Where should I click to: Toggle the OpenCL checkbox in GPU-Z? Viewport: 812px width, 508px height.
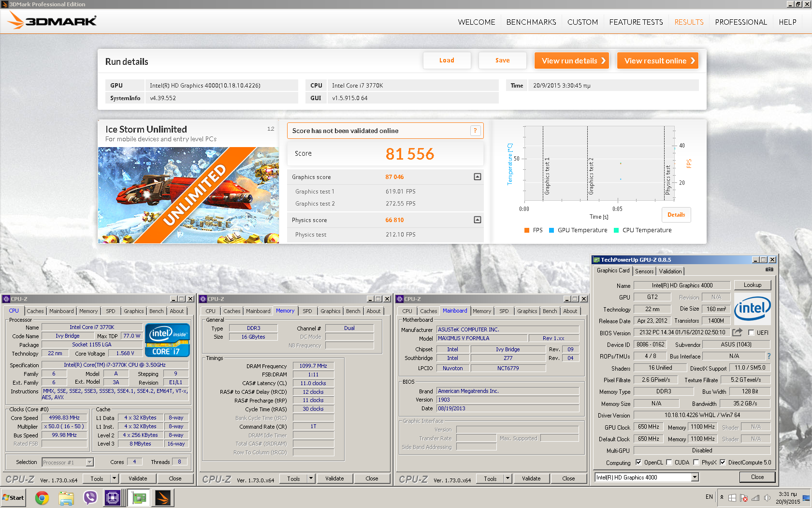pyautogui.click(x=638, y=463)
